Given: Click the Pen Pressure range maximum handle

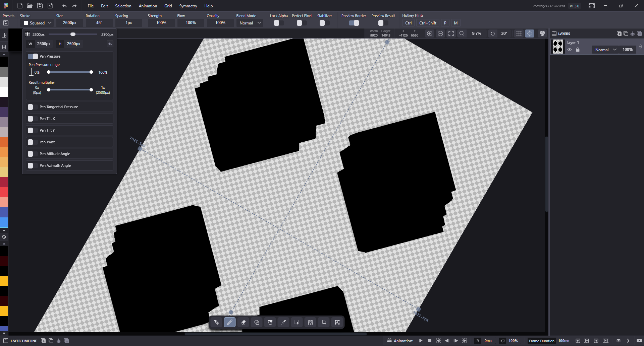Looking at the screenshot, I should click(91, 72).
